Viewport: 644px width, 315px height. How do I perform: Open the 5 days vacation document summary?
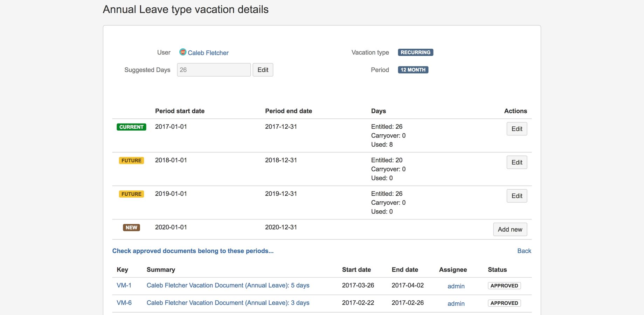228,285
